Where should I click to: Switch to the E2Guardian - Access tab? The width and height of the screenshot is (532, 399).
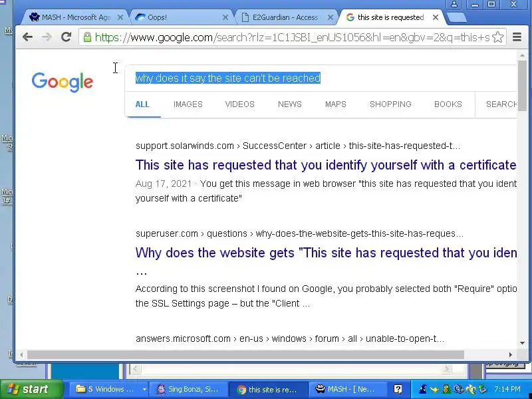coord(287,17)
